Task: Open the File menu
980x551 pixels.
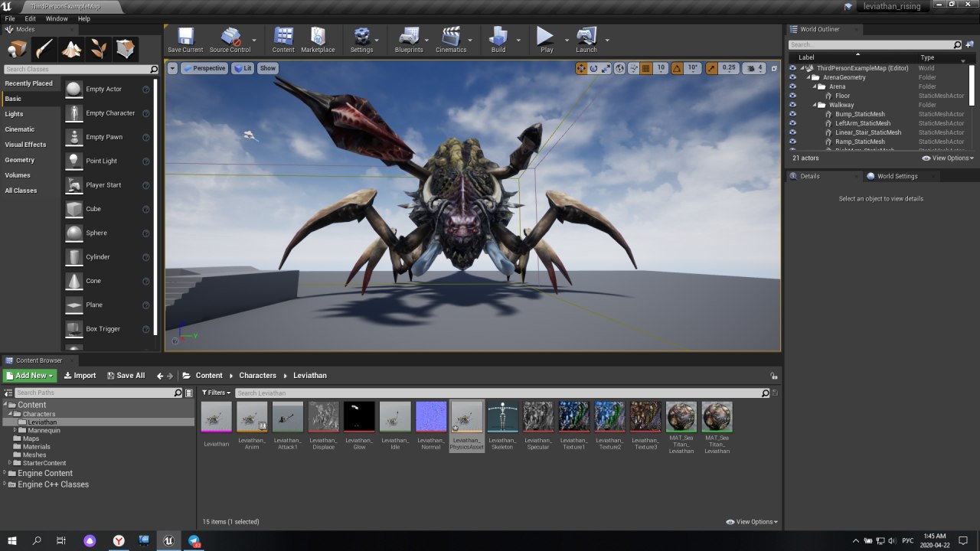Action: (10, 18)
